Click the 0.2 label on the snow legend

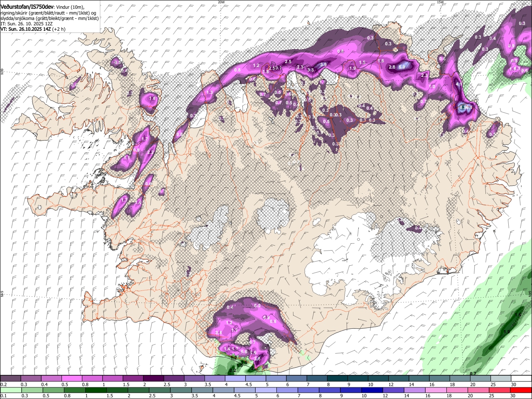coord(3,384)
